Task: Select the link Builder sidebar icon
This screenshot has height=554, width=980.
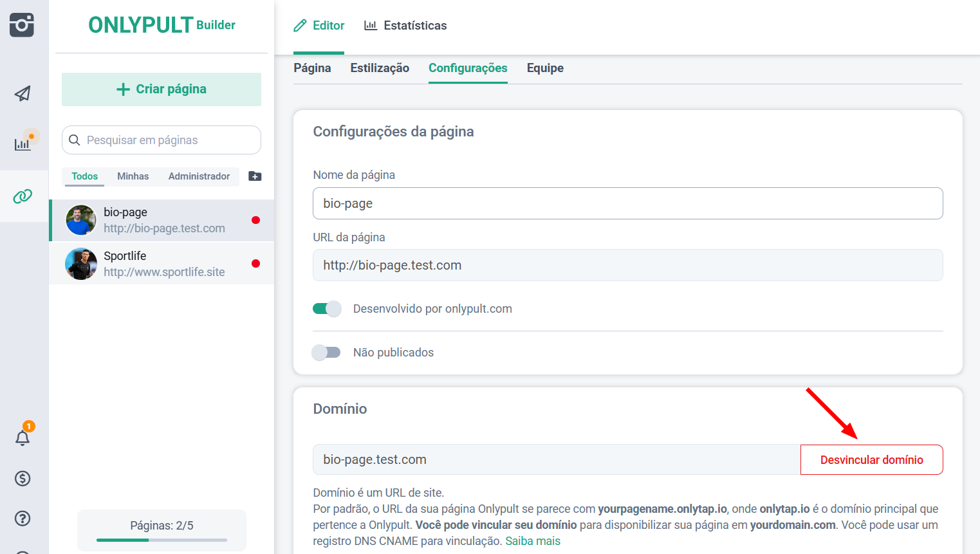Action: [23, 196]
